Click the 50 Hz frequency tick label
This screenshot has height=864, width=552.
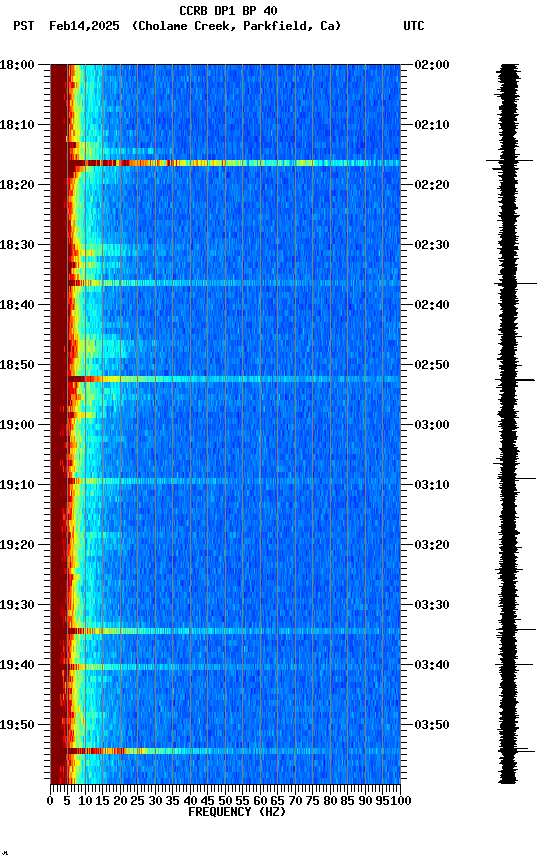tap(225, 801)
